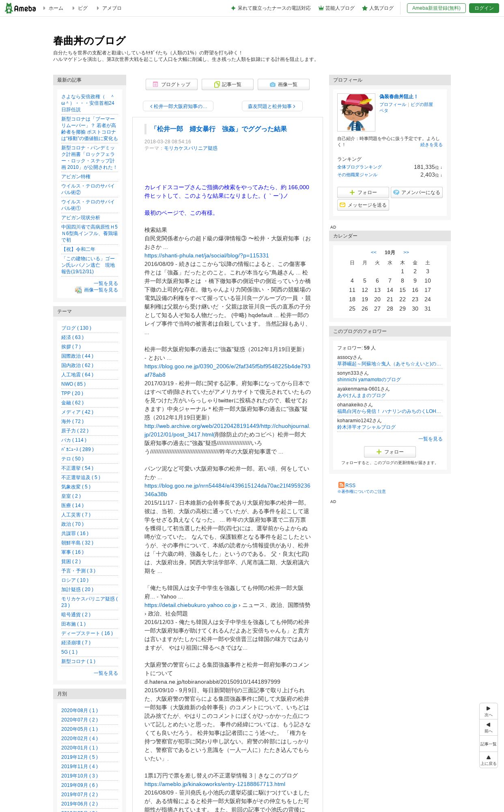Viewport: 504px width, 812px height.
Task: Open the 画像一覧 tab with camera icon
Action: coord(284,84)
